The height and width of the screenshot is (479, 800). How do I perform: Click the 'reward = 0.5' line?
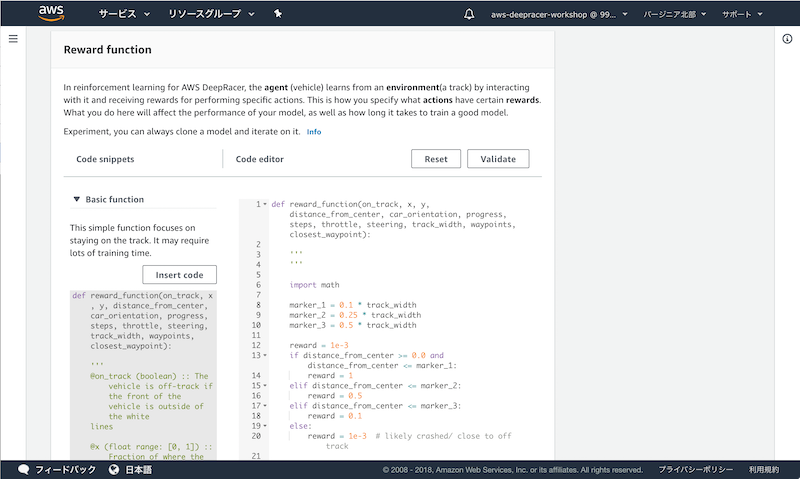[x=335, y=396]
